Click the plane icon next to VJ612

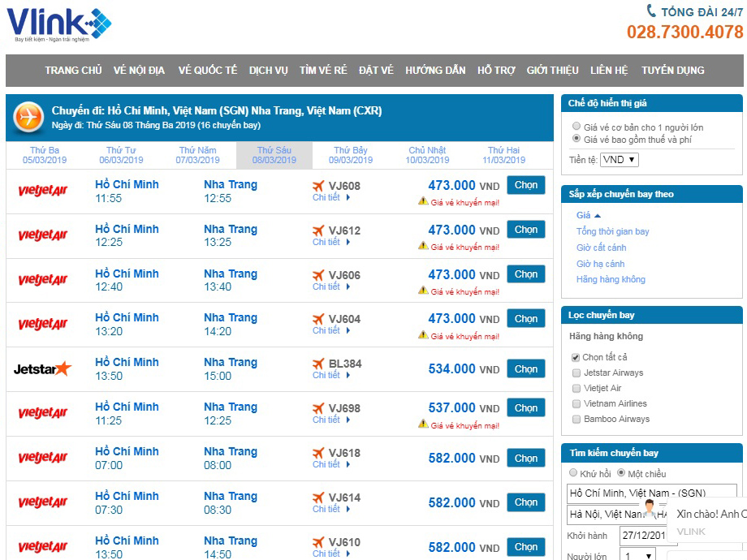pyautogui.click(x=318, y=230)
